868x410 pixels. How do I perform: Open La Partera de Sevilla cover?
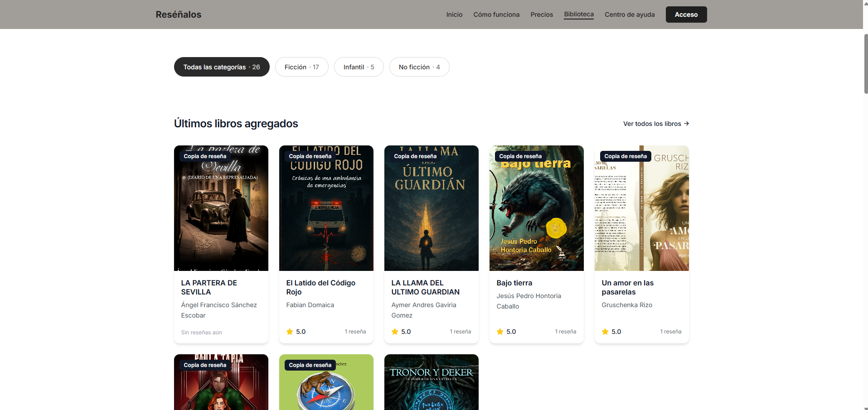click(221, 208)
